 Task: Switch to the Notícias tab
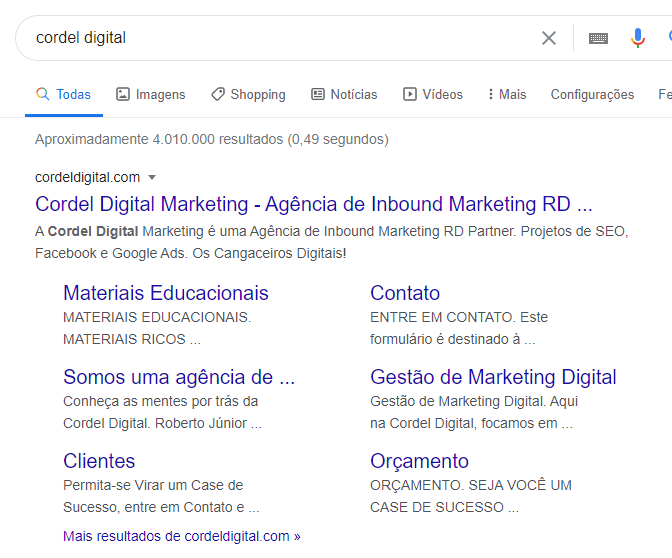344,94
